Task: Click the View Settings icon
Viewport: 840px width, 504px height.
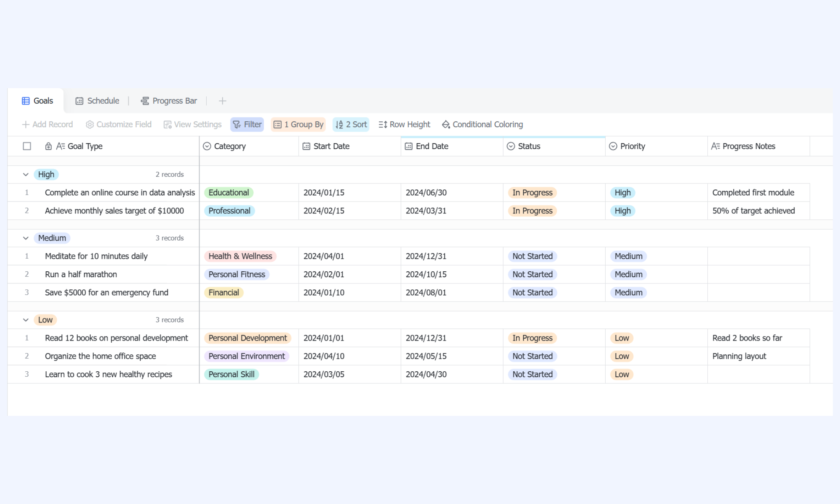Action: [168, 124]
